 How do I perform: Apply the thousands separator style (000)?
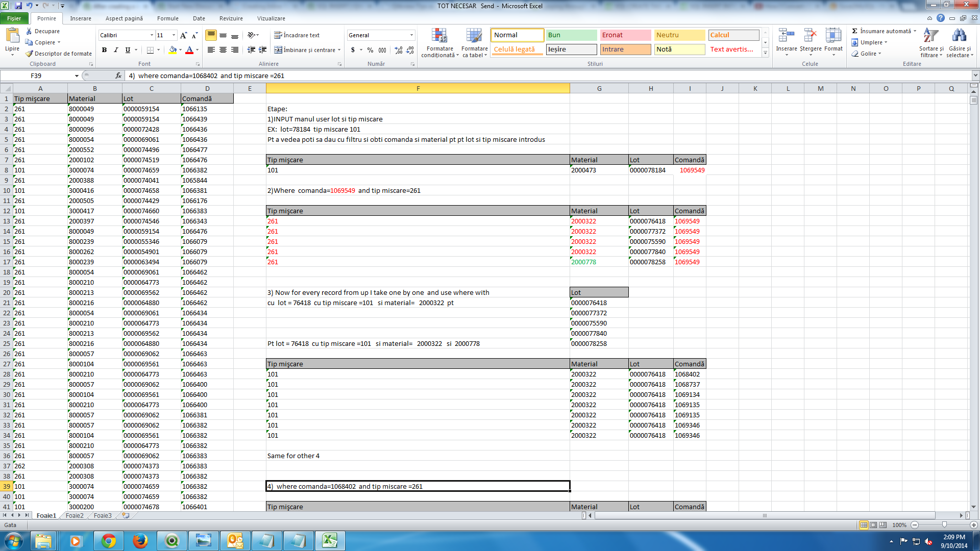382,50
